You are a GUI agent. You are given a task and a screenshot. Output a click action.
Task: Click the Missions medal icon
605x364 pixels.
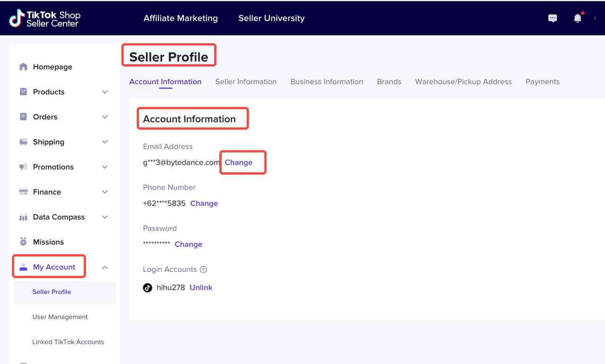coord(23,242)
